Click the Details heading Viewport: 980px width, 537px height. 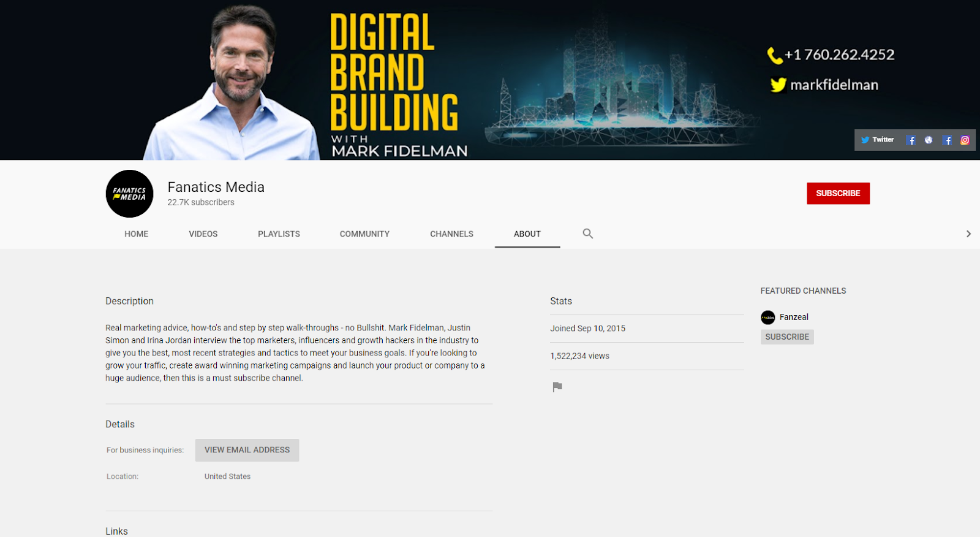[120, 424]
